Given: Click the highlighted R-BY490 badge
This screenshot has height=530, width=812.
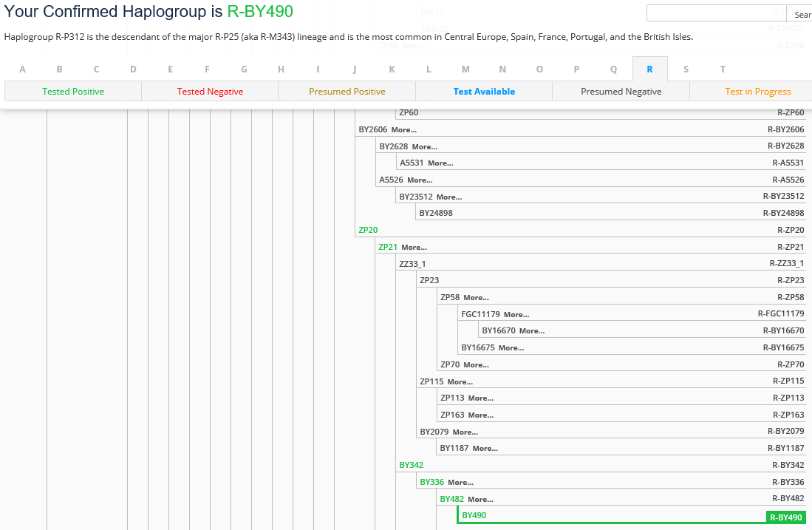Looking at the screenshot, I should [785, 517].
